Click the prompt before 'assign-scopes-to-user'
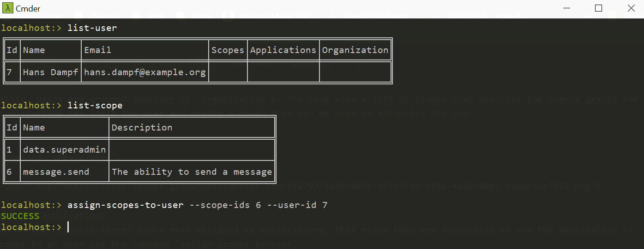This screenshot has width=644, height=249. coord(31,205)
